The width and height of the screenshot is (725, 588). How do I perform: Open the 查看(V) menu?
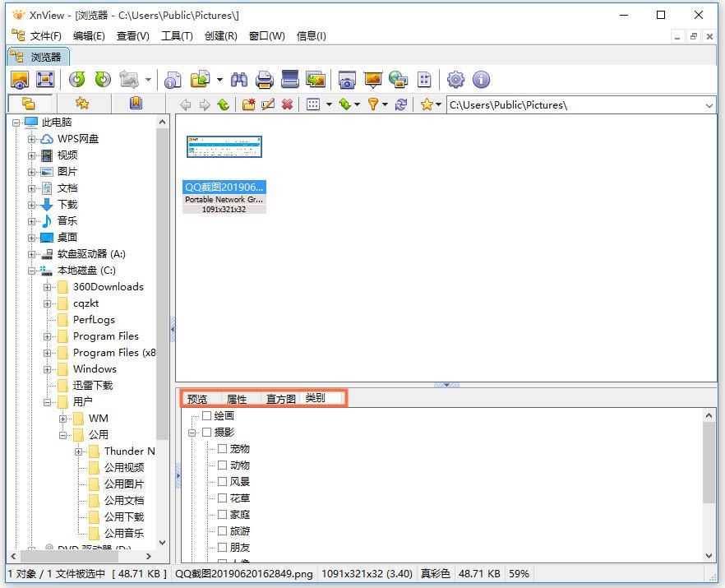pos(132,36)
